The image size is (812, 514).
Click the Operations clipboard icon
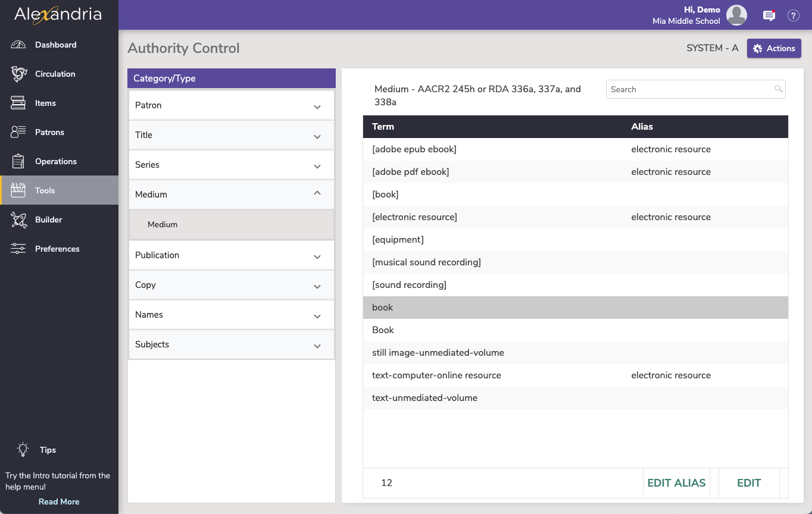pyautogui.click(x=18, y=161)
